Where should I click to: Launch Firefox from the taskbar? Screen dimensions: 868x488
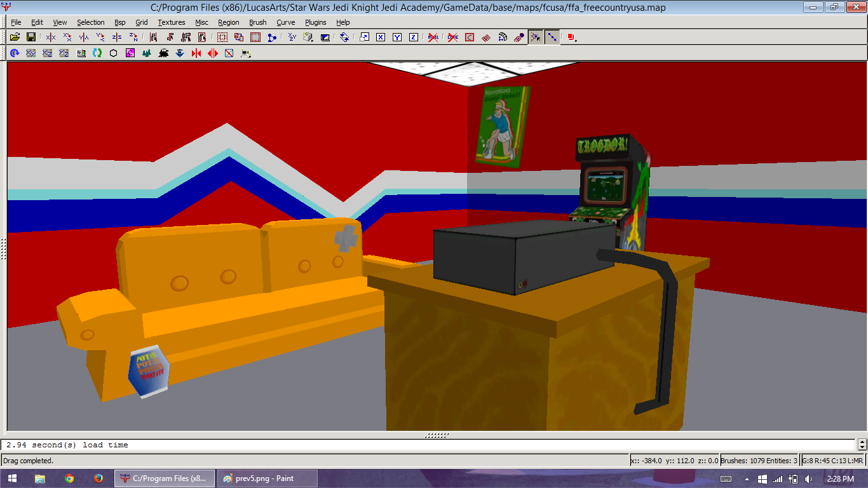98,478
